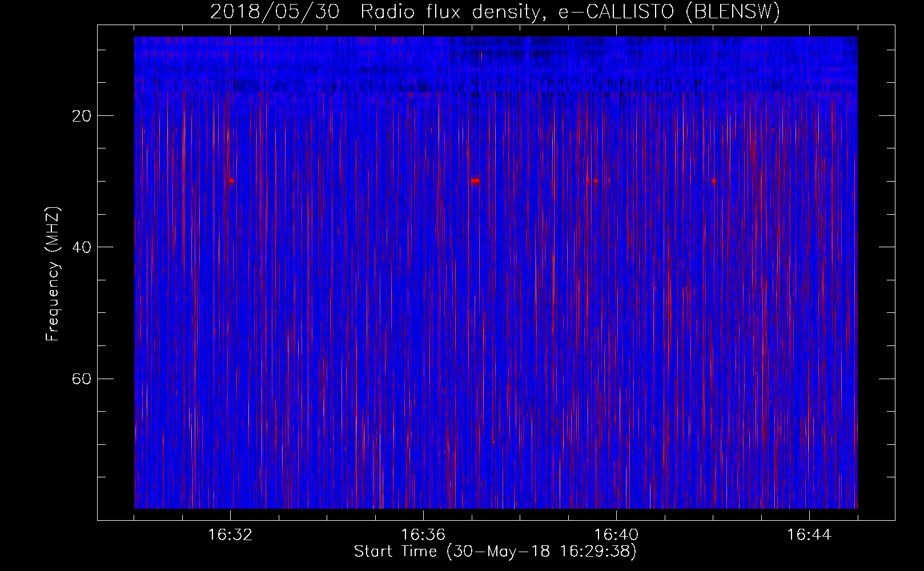Click the 16:36 time tick label

pyautogui.click(x=423, y=535)
